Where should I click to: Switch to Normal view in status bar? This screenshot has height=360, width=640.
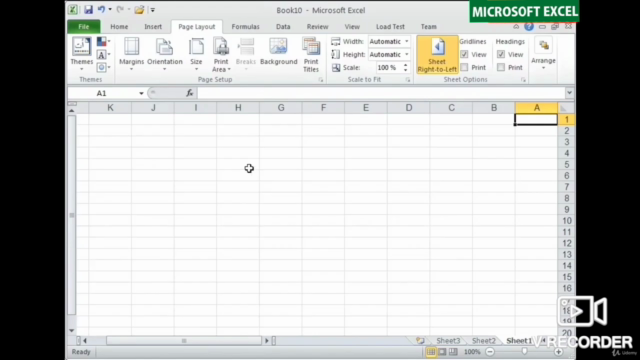tap(431, 352)
